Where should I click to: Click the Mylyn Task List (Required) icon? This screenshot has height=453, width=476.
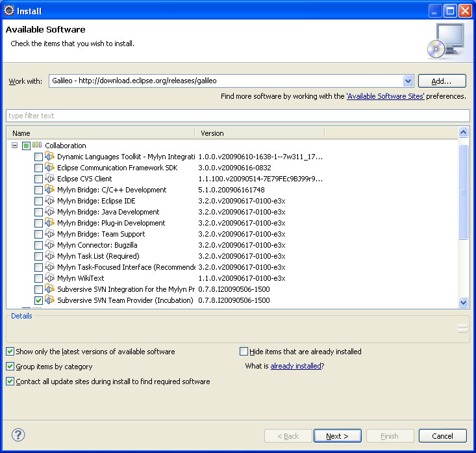coord(49,256)
